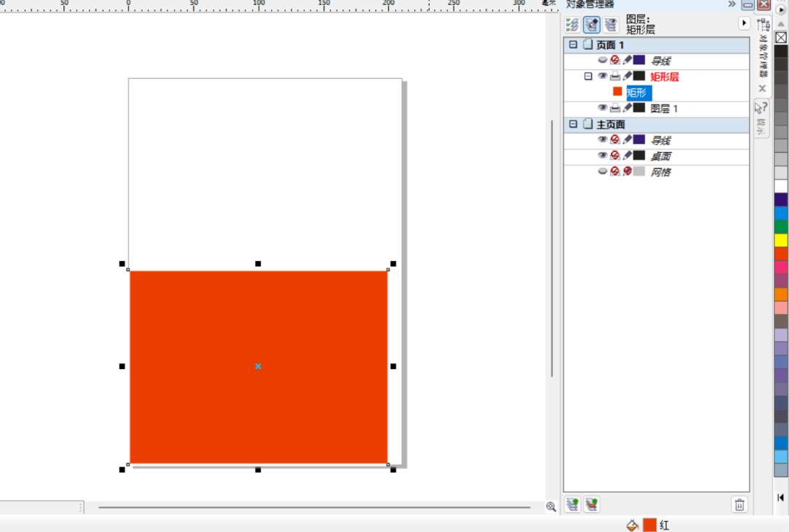Open the Layer Manager View icon
789x532 pixels.
(610, 24)
